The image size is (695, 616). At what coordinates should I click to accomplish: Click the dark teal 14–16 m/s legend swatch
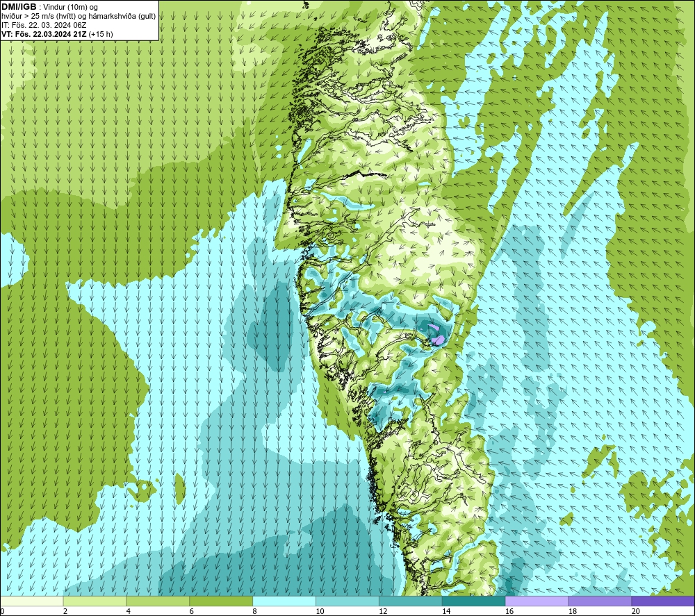tap(473, 601)
